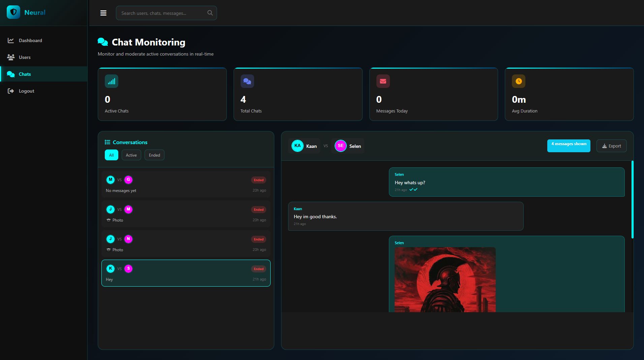The image size is (644, 360).
Task: Click the Total Chats value 4
Action: [243, 99]
